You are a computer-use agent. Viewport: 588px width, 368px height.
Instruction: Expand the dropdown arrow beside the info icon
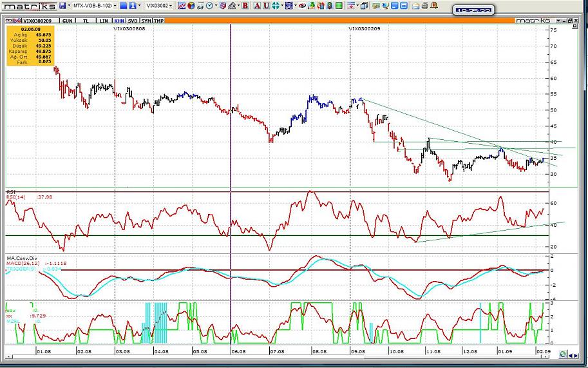(x=140, y=5)
